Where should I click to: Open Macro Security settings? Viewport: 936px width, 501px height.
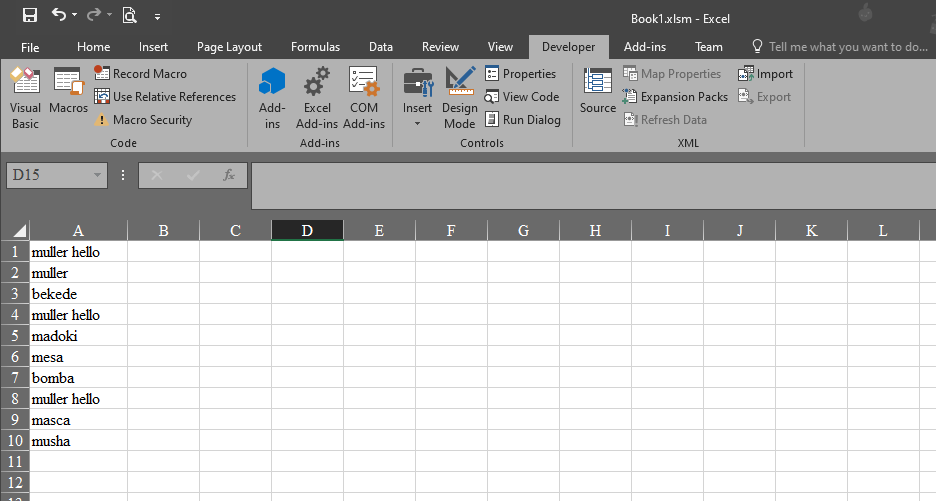143,119
